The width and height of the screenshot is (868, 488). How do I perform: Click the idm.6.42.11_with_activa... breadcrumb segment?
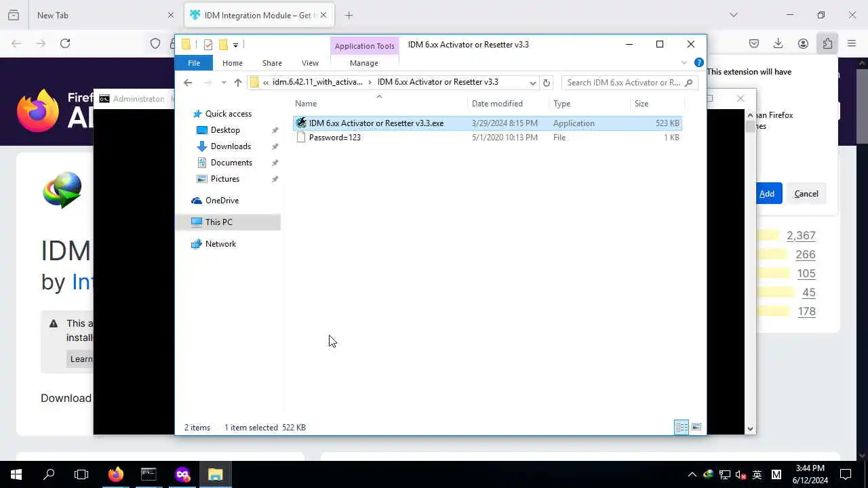coord(317,83)
